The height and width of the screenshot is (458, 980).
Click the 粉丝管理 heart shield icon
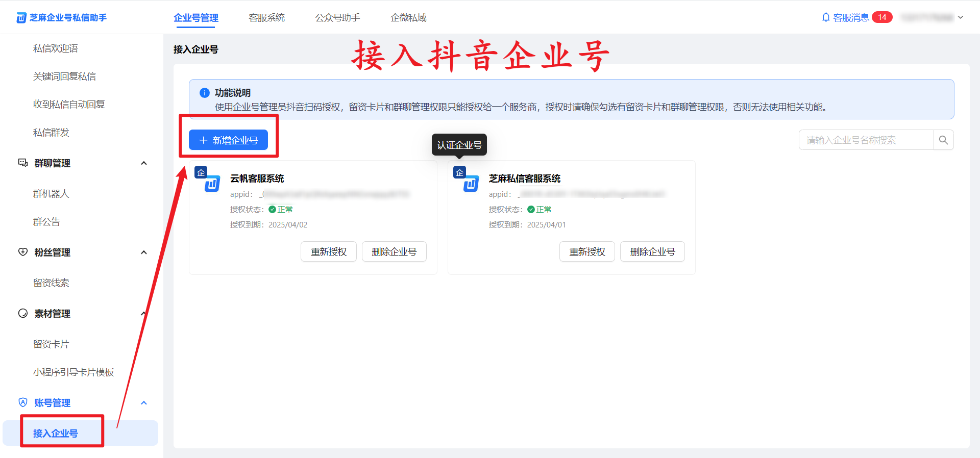tap(23, 252)
